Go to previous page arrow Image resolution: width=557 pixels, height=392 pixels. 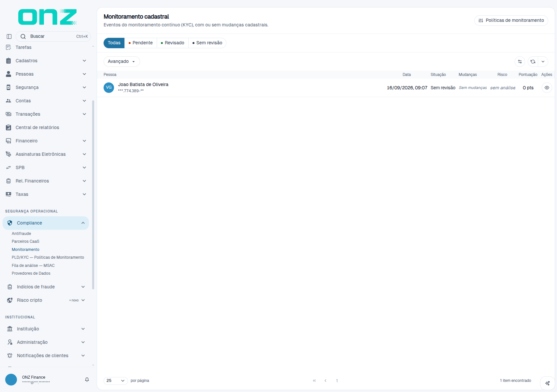pos(325,381)
